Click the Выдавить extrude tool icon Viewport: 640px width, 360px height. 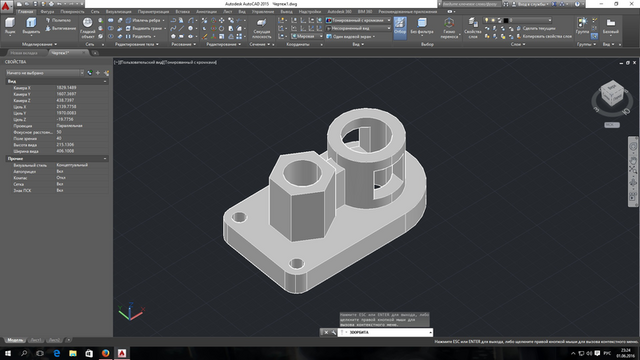click(31, 25)
